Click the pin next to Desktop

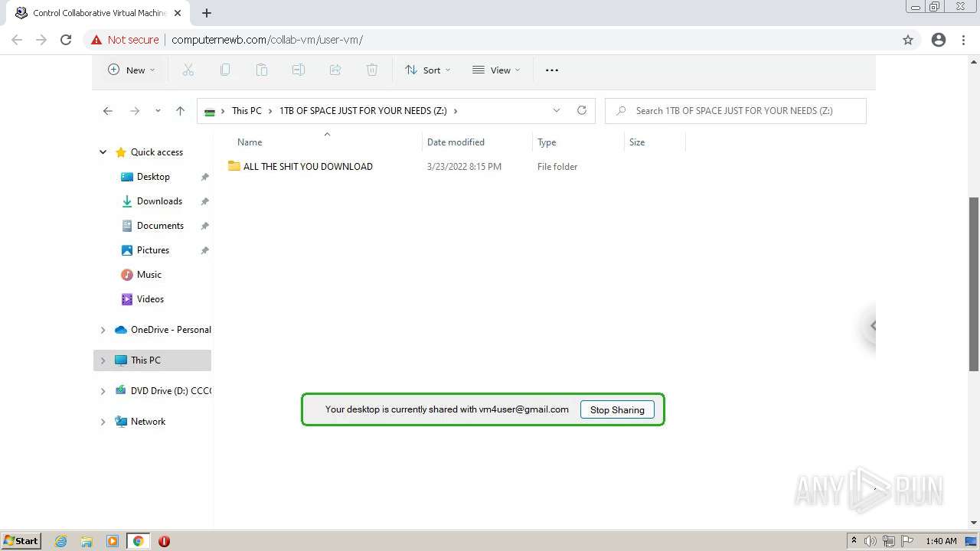click(x=205, y=177)
